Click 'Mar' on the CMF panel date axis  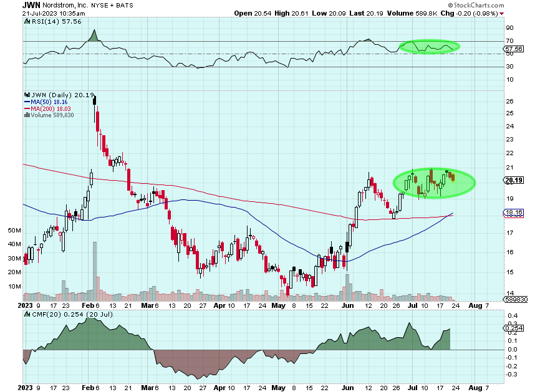[147, 388]
